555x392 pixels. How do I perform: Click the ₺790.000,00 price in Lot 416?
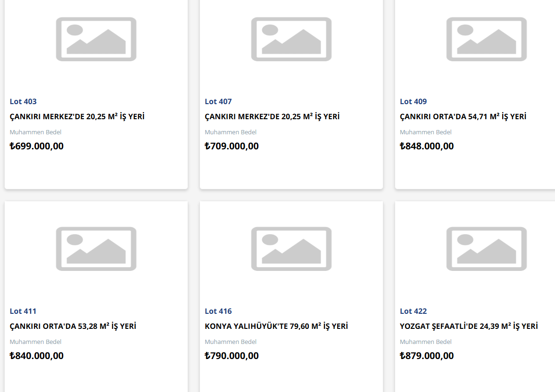click(232, 356)
